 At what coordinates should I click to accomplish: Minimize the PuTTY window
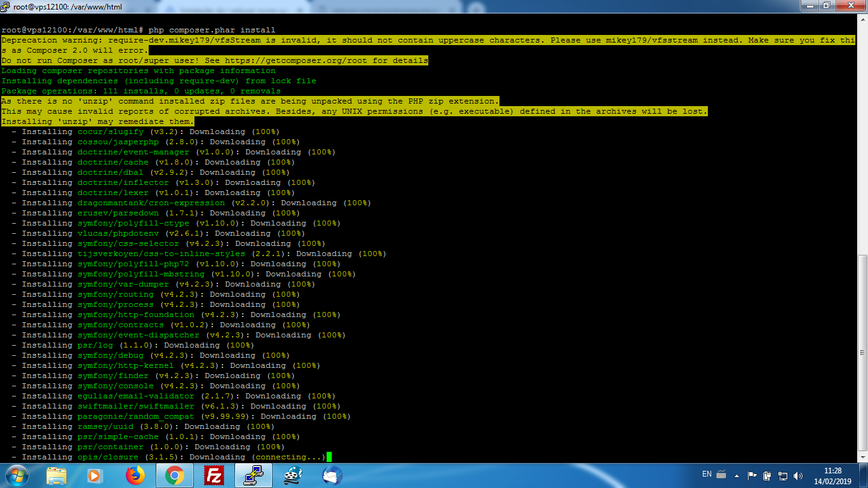pos(810,6)
